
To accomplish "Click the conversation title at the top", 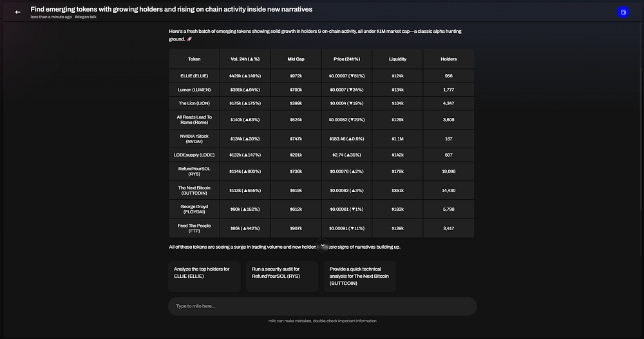I will (171, 9).
